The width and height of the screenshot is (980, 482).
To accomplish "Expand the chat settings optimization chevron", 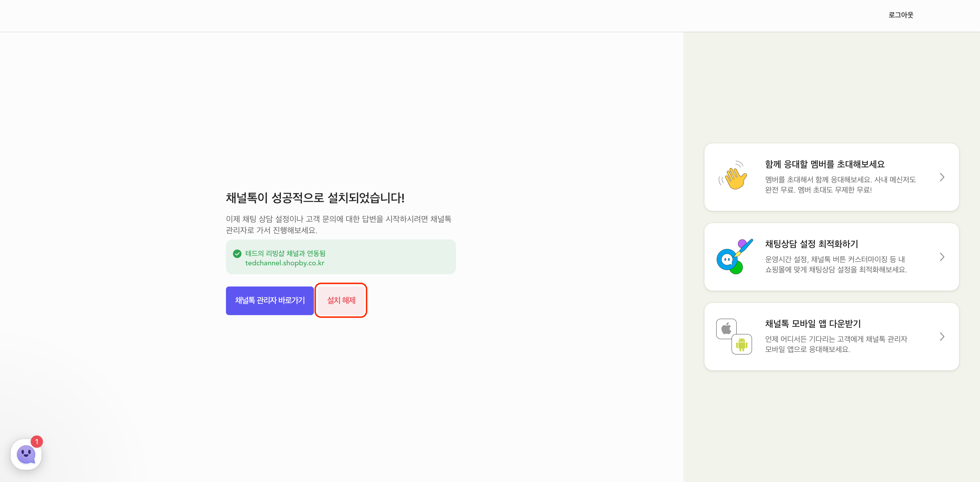I will (x=942, y=257).
